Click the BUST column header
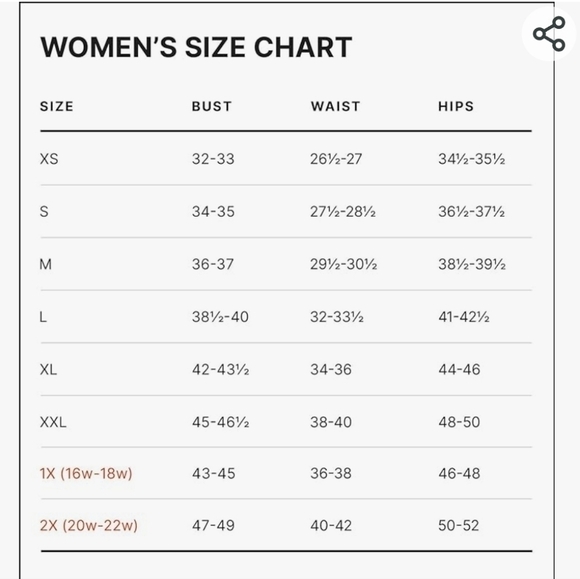 point(212,107)
